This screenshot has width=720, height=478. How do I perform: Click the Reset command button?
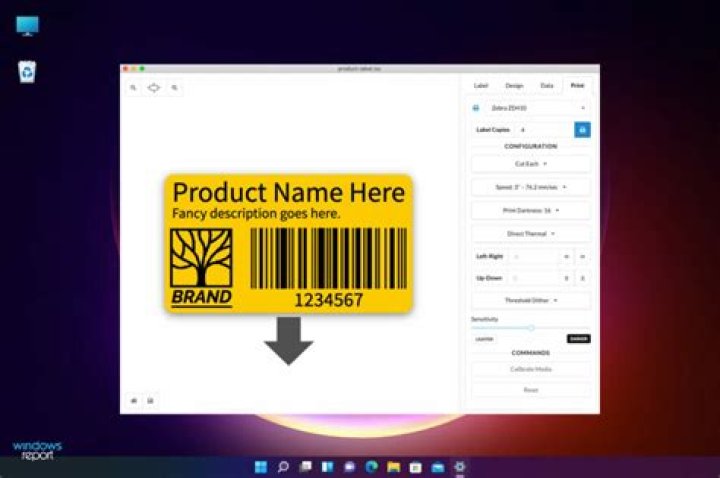click(x=531, y=390)
